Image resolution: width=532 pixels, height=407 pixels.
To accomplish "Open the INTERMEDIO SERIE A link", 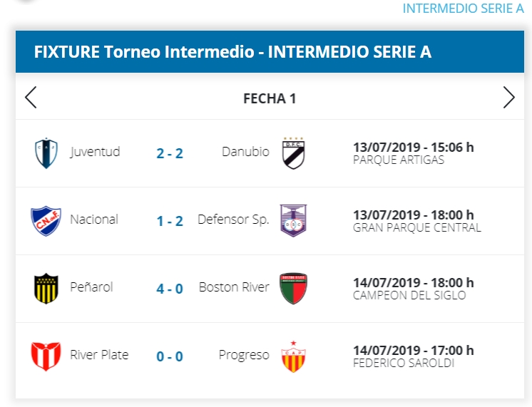I will pyautogui.click(x=463, y=9).
